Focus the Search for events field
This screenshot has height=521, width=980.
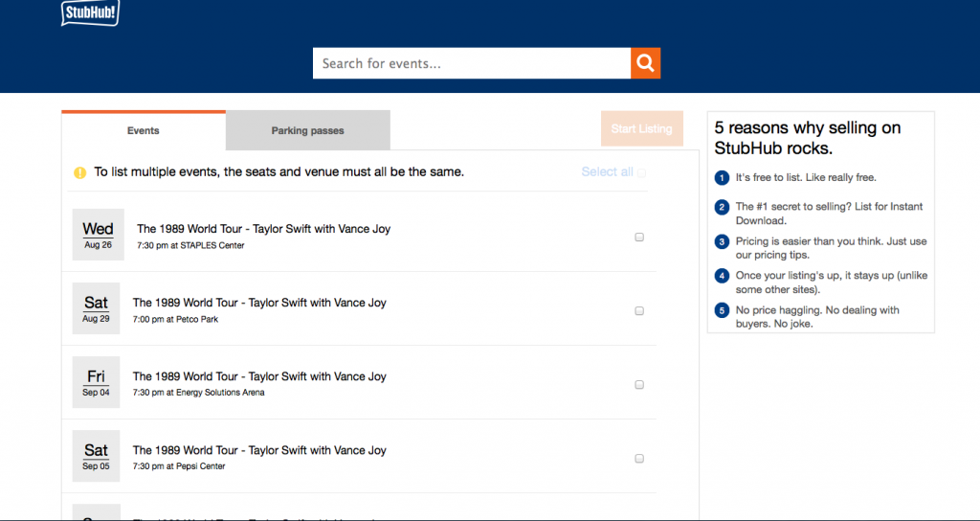tap(472, 63)
